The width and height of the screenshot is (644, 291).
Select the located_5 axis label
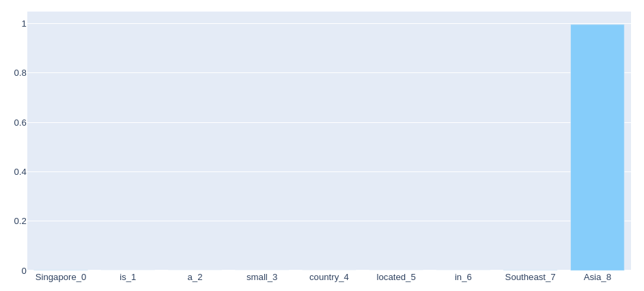[x=396, y=277]
